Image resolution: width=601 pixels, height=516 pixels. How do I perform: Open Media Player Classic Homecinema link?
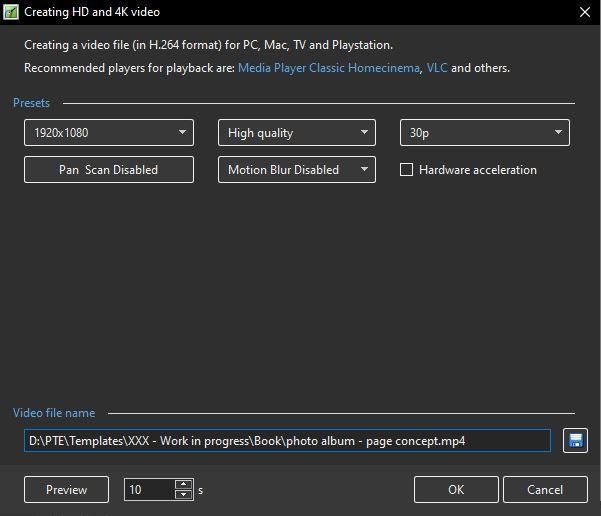click(x=328, y=68)
